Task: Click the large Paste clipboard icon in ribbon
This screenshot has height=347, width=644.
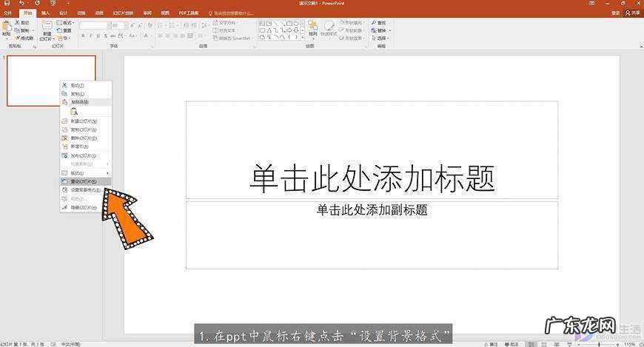Action: coord(7,27)
